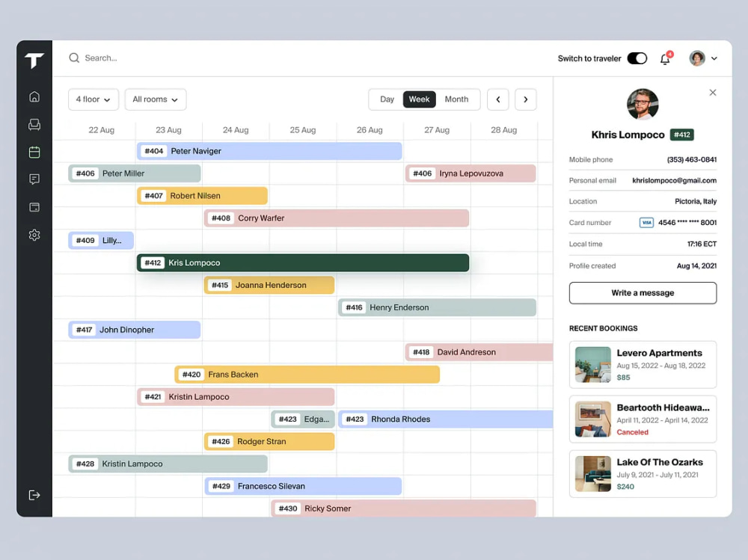
Task: Select the #423 Rhonda Rhodes booking
Action: point(446,419)
